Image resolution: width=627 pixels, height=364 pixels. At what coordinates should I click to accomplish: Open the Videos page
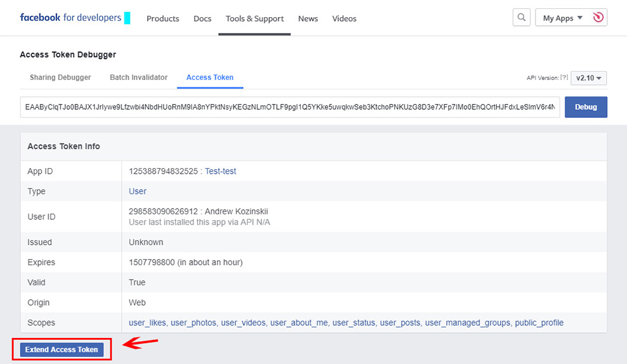(345, 19)
